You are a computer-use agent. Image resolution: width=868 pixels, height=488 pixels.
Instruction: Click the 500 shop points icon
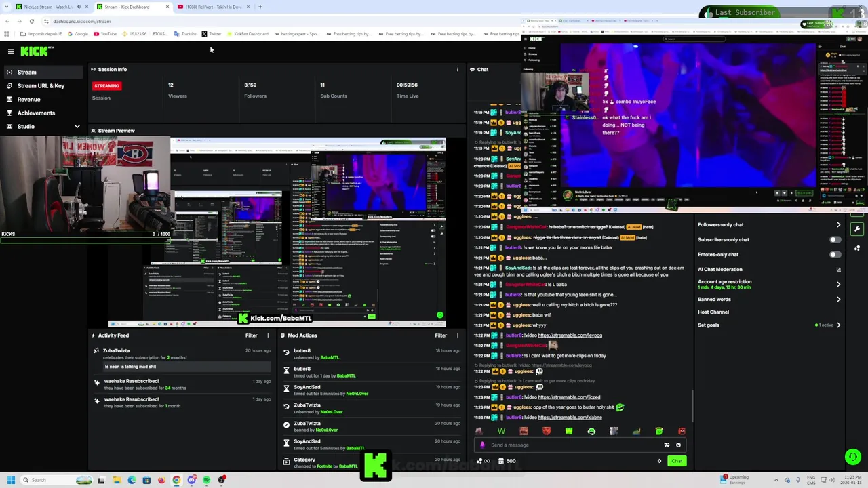click(x=507, y=461)
